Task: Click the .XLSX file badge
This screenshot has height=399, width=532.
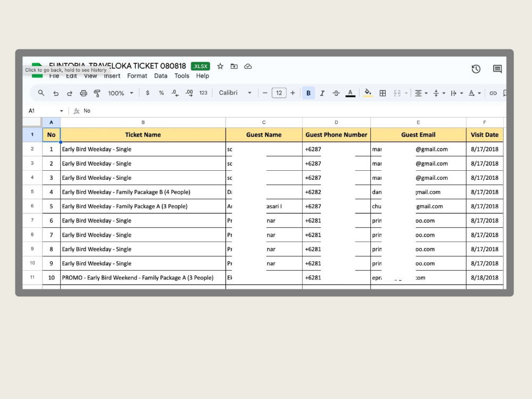Action: (x=200, y=66)
